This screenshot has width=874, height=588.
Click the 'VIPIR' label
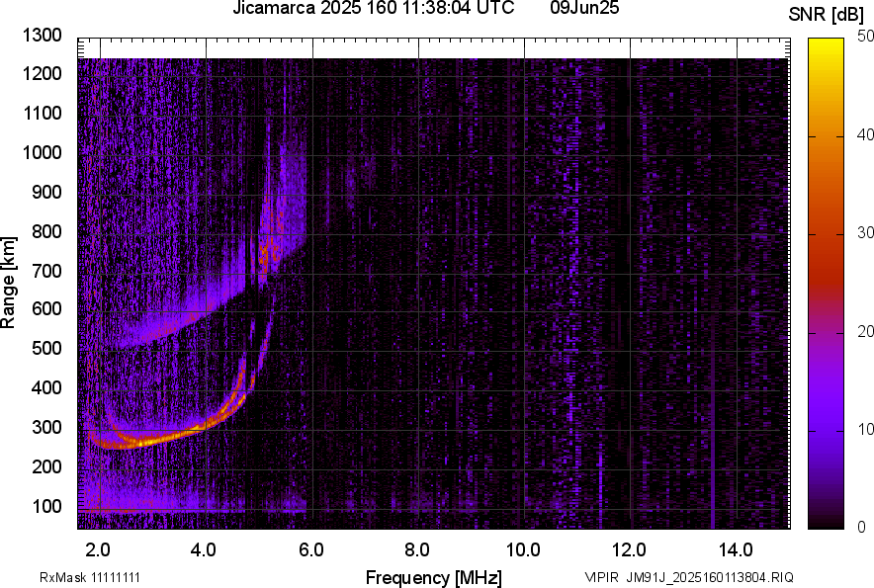coord(601,577)
